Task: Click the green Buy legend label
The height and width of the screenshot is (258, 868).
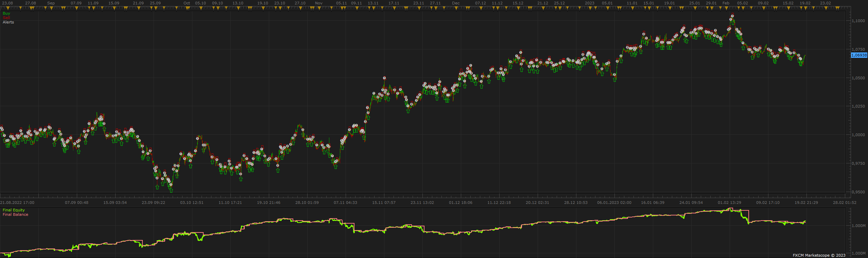Action: [6, 14]
